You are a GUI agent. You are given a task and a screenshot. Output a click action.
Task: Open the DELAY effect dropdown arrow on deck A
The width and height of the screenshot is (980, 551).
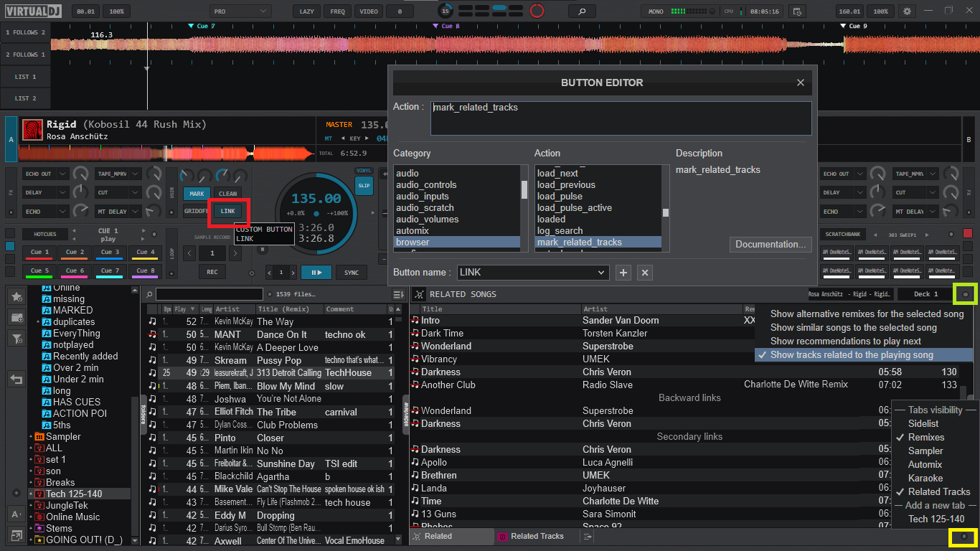pyautogui.click(x=63, y=193)
